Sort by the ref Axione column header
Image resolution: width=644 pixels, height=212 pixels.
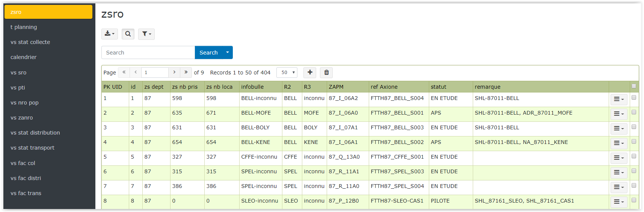coord(384,87)
